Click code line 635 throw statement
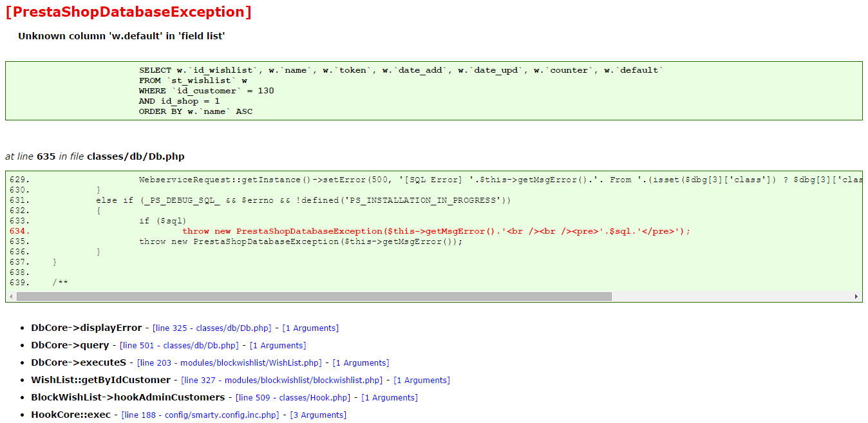 click(301, 241)
